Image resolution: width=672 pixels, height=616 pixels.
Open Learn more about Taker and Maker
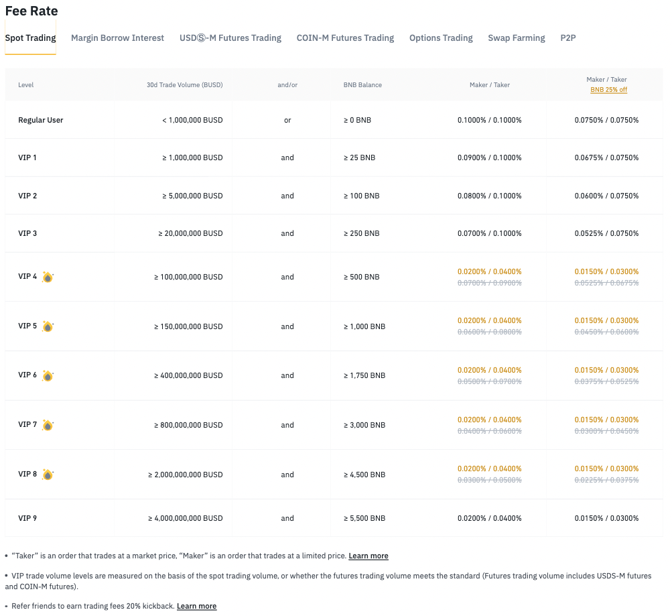click(368, 556)
